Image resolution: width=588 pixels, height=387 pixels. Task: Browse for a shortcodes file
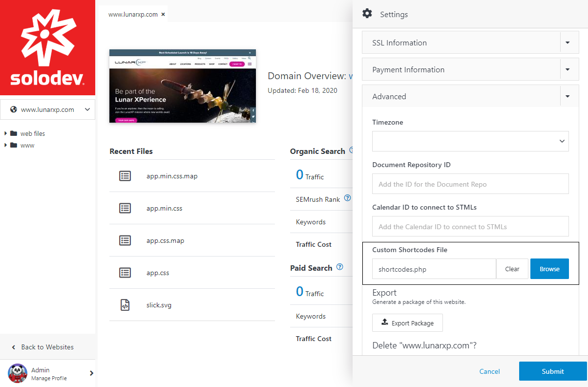click(x=549, y=269)
